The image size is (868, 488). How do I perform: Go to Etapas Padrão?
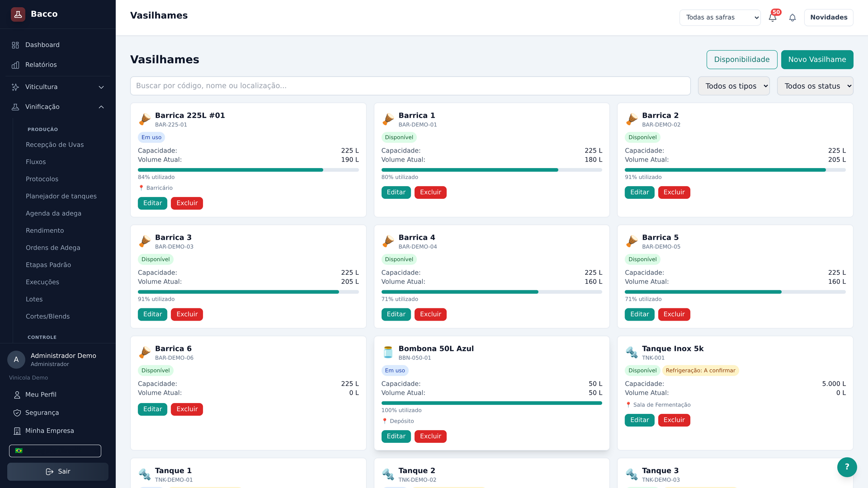pos(48,265)
